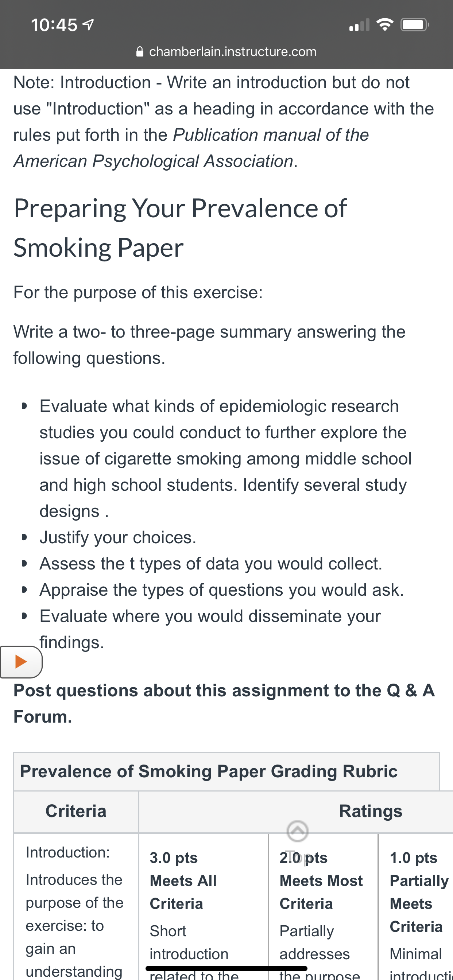Tap the lock icon beside the URL
The width and height of the screenshot is (453, 980).
140,51
